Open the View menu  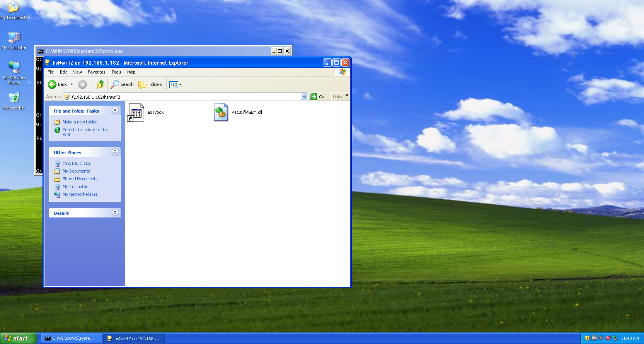coord(77,72)
